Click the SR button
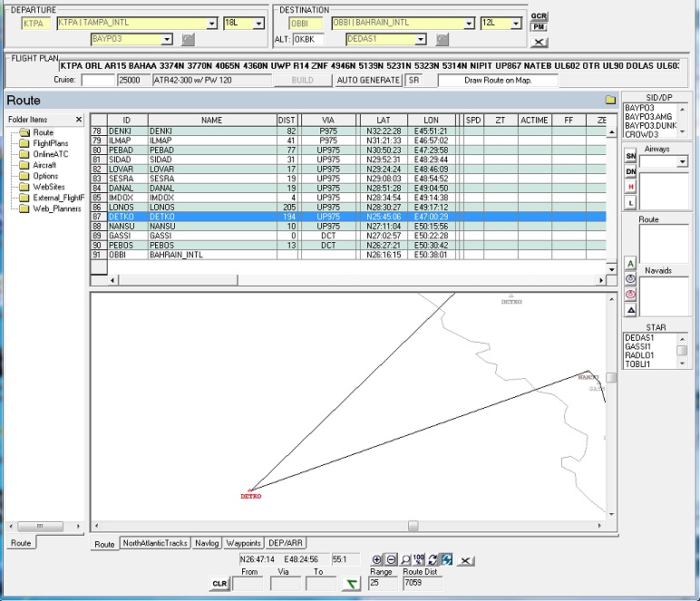The image size is (700, 601). tap(413, 81)
